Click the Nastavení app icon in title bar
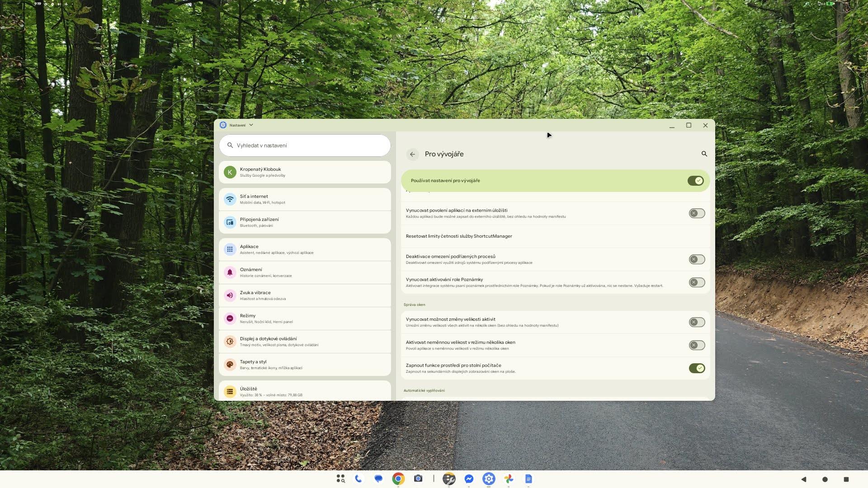868x488 pixels. point(223,125)
